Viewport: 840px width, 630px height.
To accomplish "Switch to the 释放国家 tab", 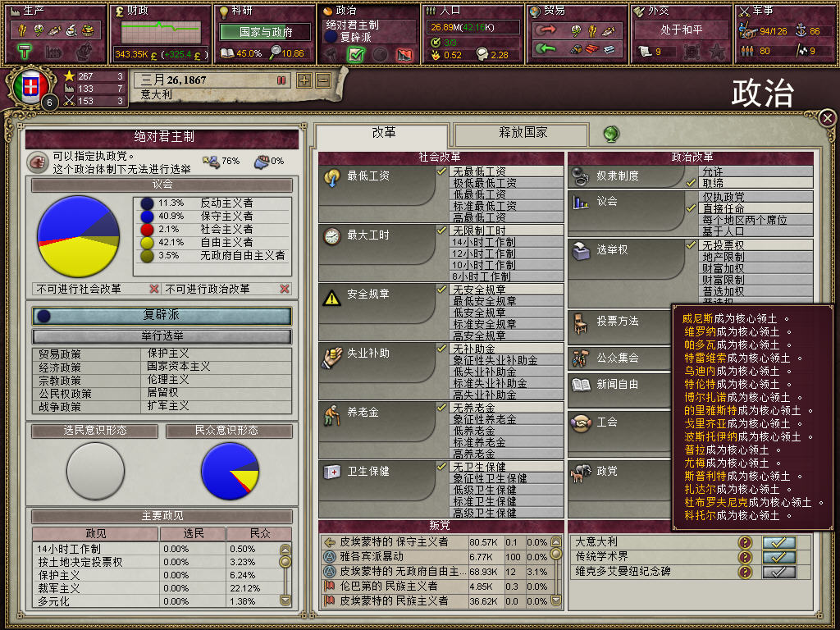I will (522, 134).
